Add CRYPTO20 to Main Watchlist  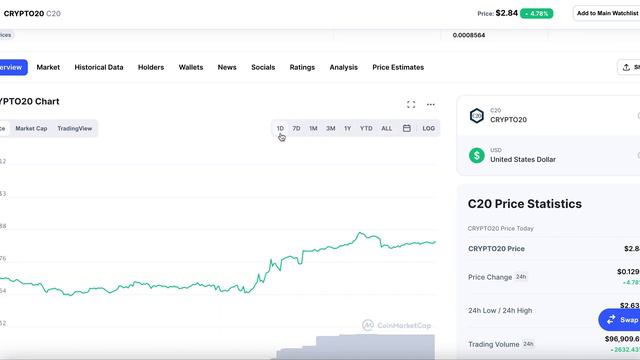[x=607, y=13]
